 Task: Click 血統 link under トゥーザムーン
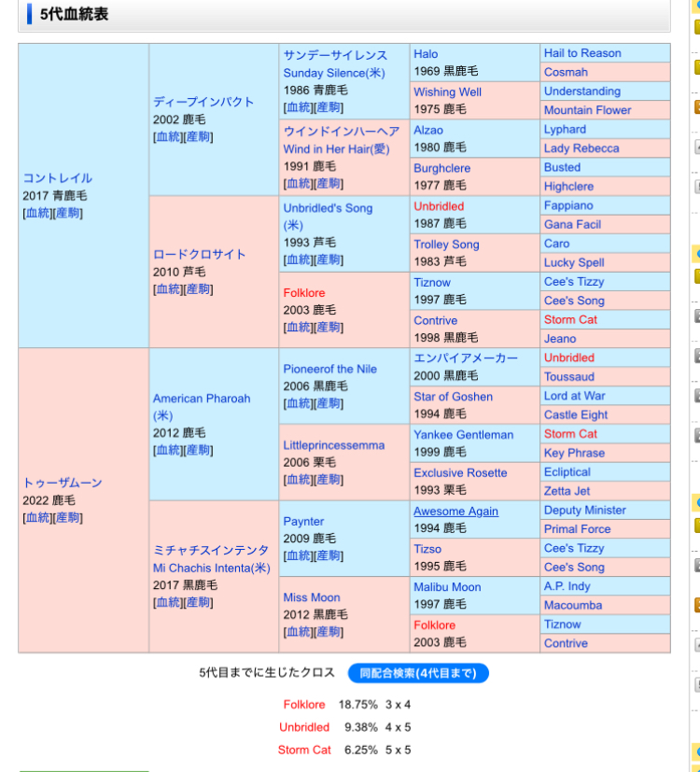tap(38, 517)
